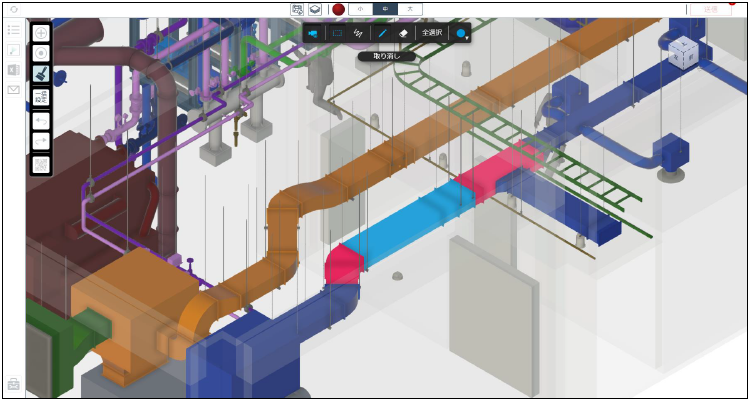Click the red record circle at top
The height and width of the screenshot is (401, 749).
pyautogui.click(x=338, y=9)
